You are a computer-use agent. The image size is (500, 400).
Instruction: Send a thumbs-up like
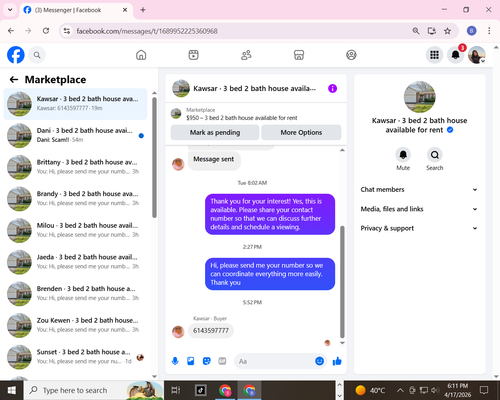point(337,361)
